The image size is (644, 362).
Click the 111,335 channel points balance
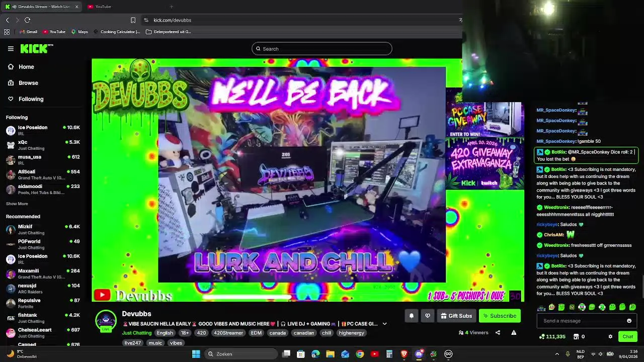(552, 336)
